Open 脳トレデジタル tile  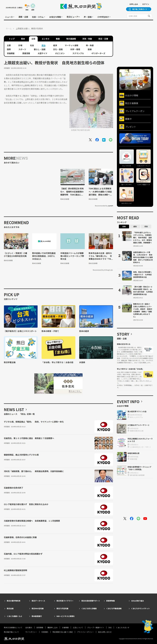pos(126,175)
